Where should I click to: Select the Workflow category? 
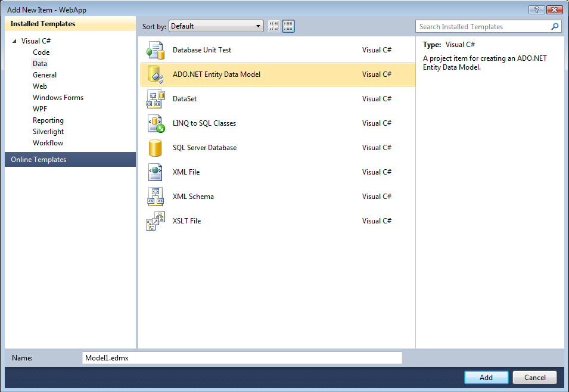48,142
